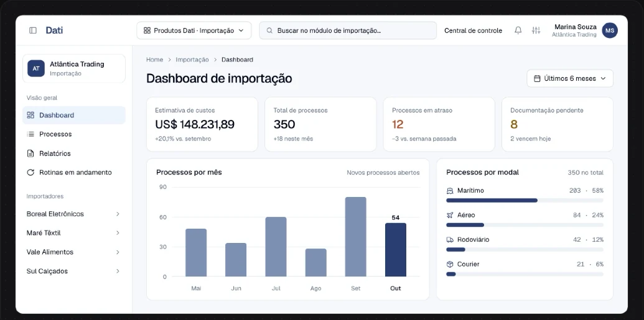Click the Dashboard breadcrumb
Image resolution: width=644 pixels, height=320 pixels.
click(x=237, y=60)
